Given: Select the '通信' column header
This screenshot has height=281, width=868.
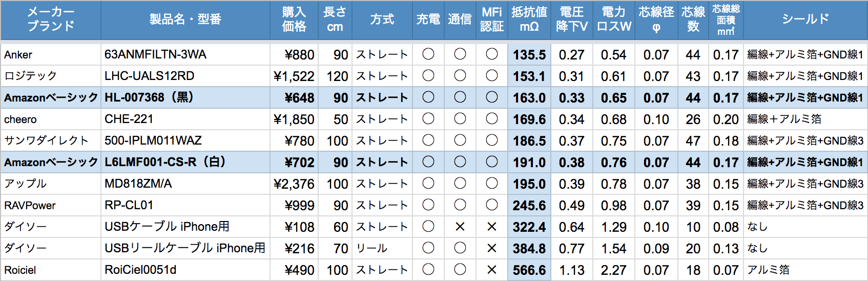Looking at the screenshot, I should pos(460,19).
